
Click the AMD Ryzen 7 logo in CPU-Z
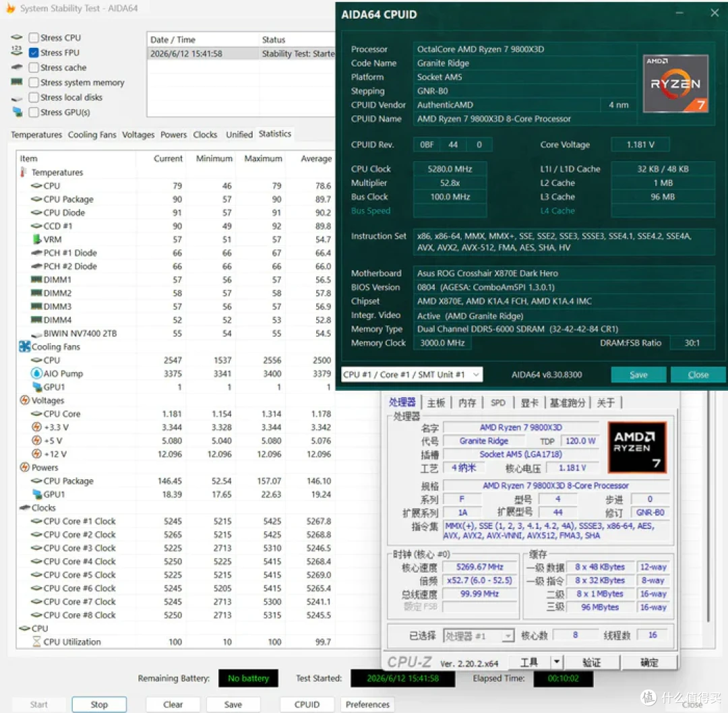pos(637,447)
